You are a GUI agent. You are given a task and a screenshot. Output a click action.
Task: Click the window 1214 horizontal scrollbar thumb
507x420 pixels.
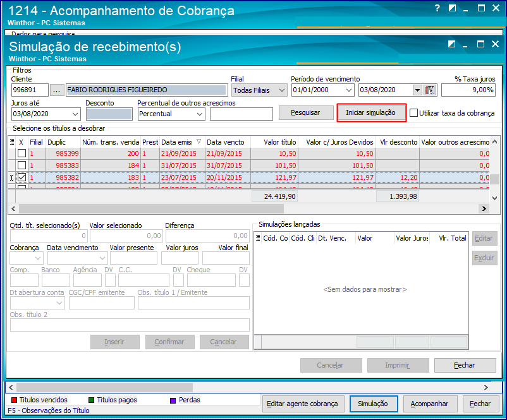(x=104, y=387)
